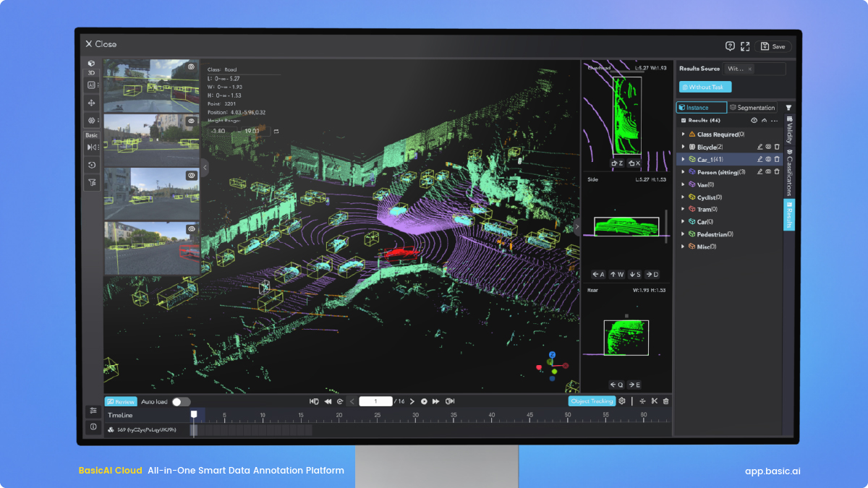This screenshot has width=868, height=488.
Task: Switch to the Segmentation tab
Action: [752, 108]
